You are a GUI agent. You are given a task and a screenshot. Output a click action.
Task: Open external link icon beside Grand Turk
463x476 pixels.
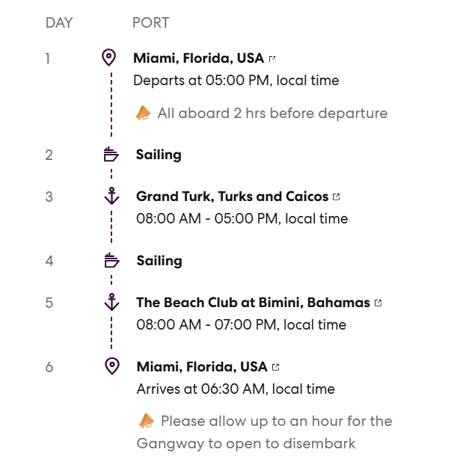pyautogui.click(x=336, y=197)
